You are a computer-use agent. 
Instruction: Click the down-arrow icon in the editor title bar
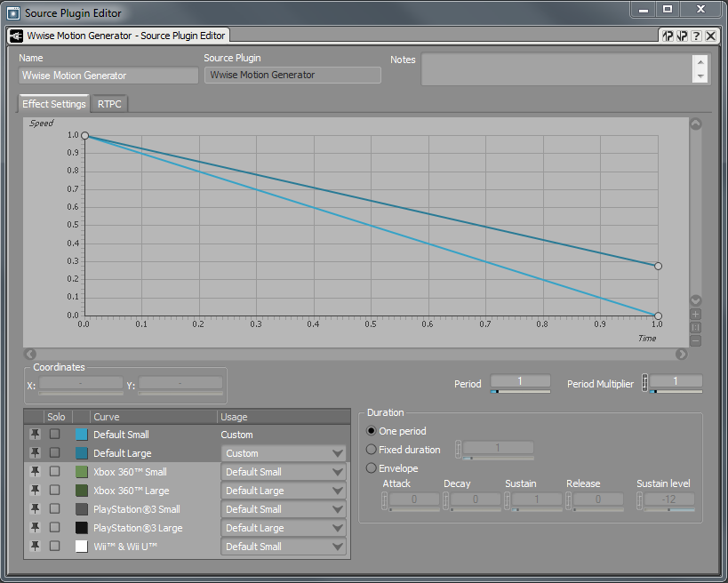682,36
